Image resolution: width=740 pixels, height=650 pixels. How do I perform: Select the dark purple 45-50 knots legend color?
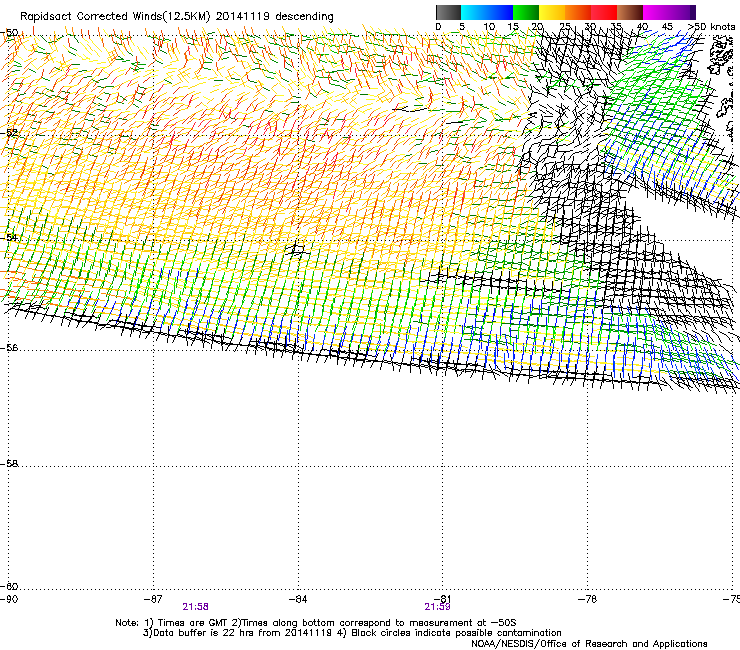682,12
